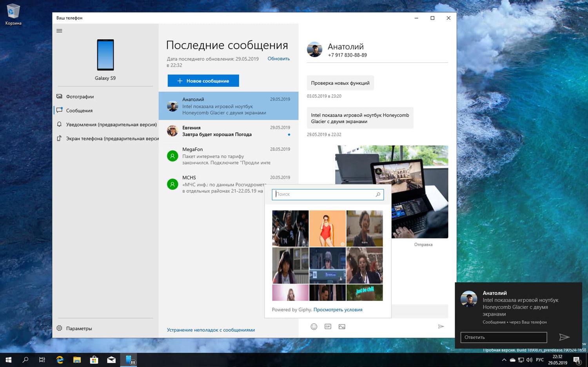Show hidden system tray icons
This screenshot has width=588, height=367.
click(x=504, y=360)
